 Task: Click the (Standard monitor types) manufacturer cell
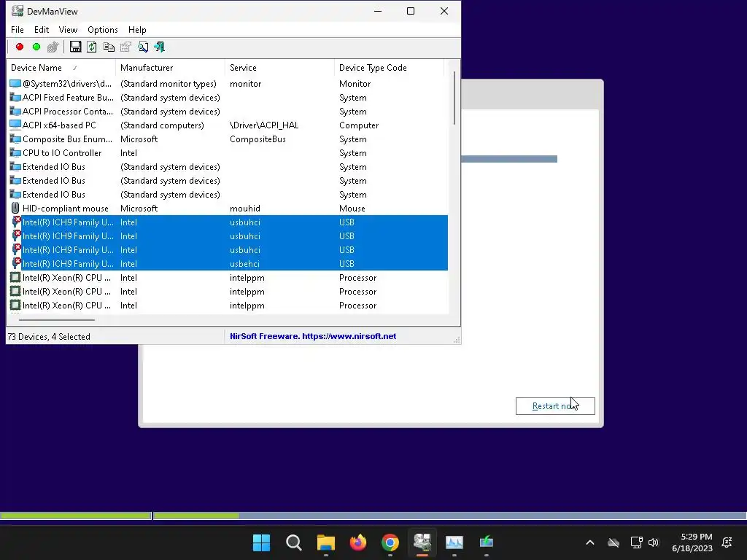coord(169,84)
